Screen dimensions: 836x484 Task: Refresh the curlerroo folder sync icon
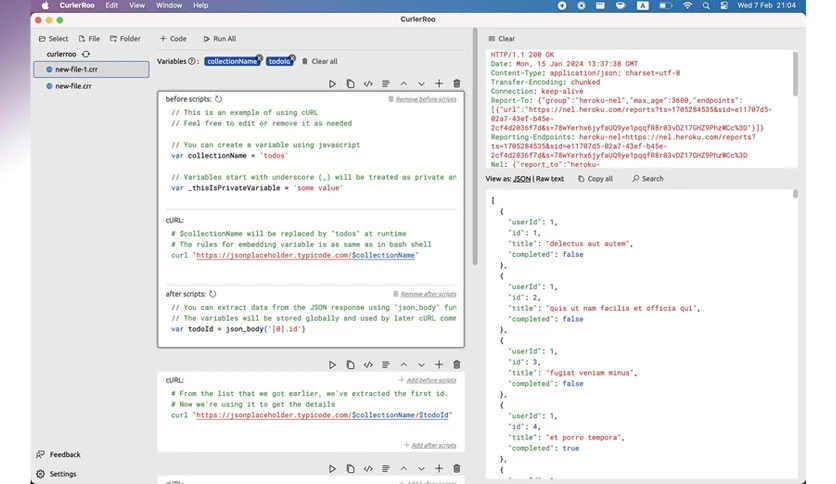click(x=86, y=54)
